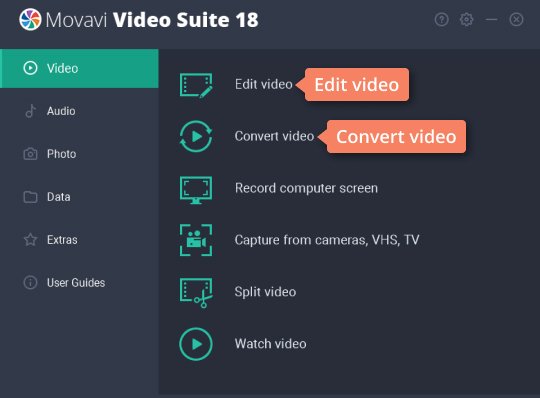Open help via question mark icon

[442, 20]
